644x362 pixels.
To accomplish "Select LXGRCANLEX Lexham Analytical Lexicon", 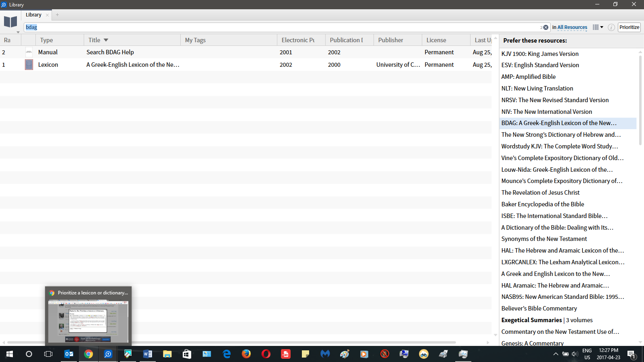I will point(563,262).
